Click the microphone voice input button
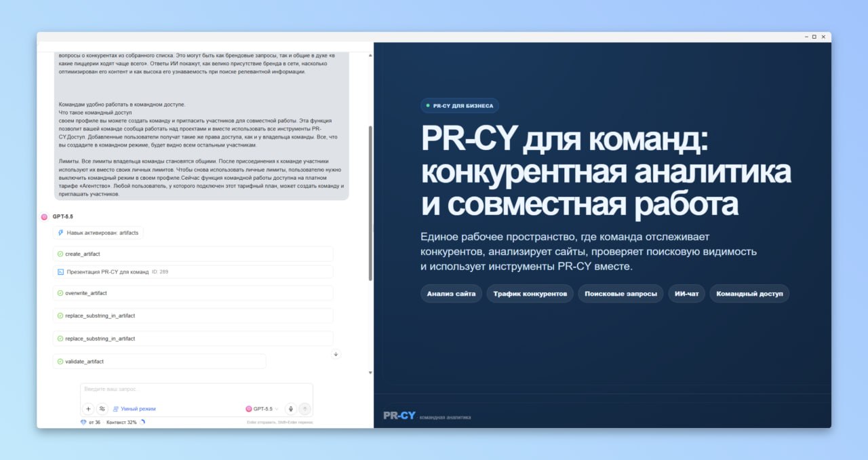The width and height of the screenshot is (868, 460). pos(290,408)
